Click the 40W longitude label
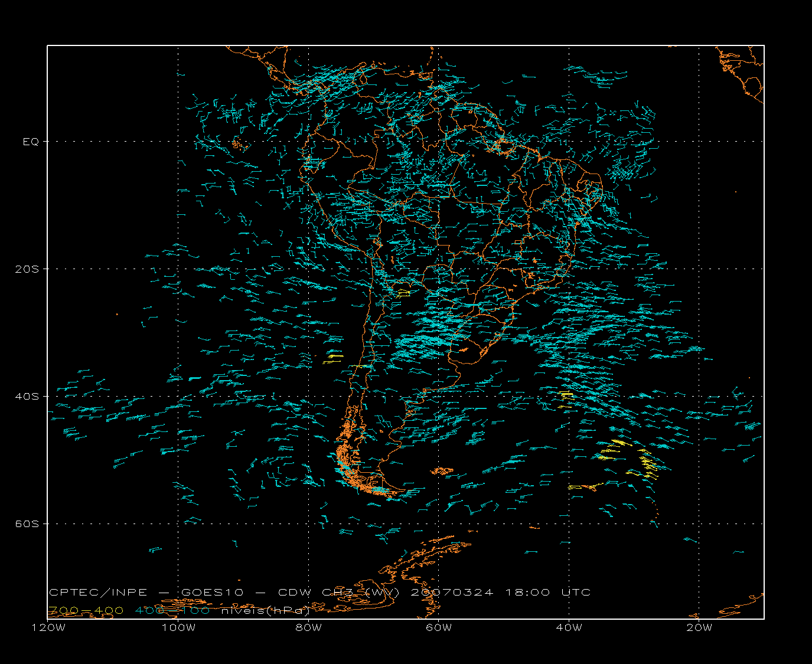 tap(569, 627)
